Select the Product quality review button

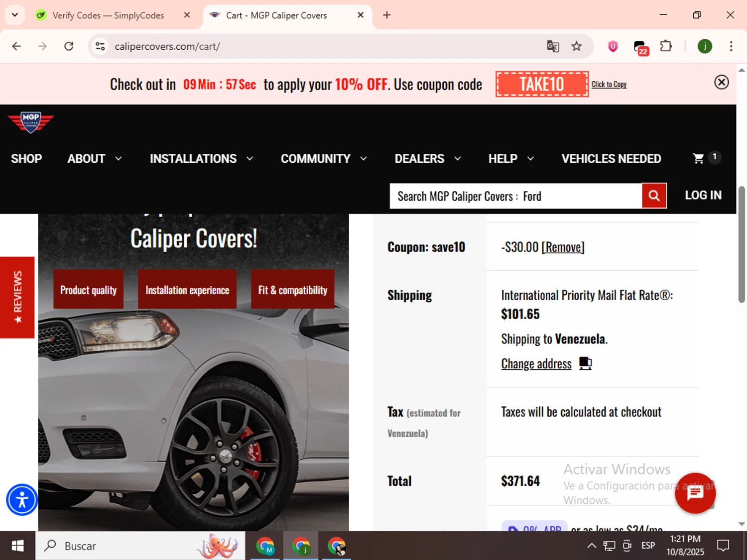pos(88,289)
